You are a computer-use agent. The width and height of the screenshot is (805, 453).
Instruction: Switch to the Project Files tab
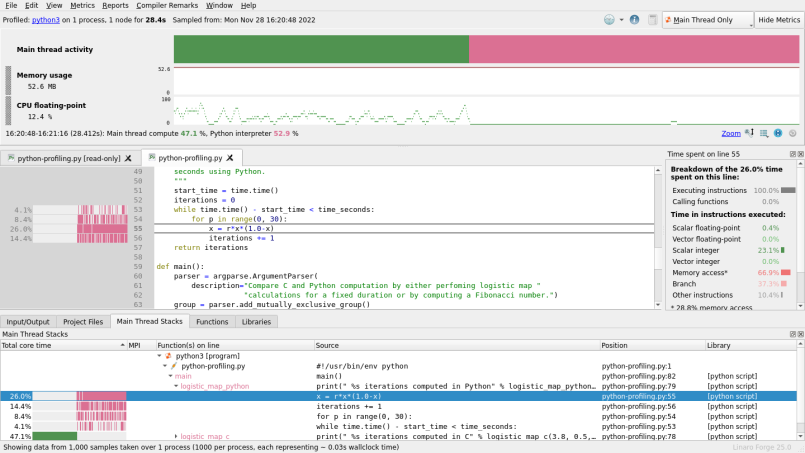click(x=83, y=322)
